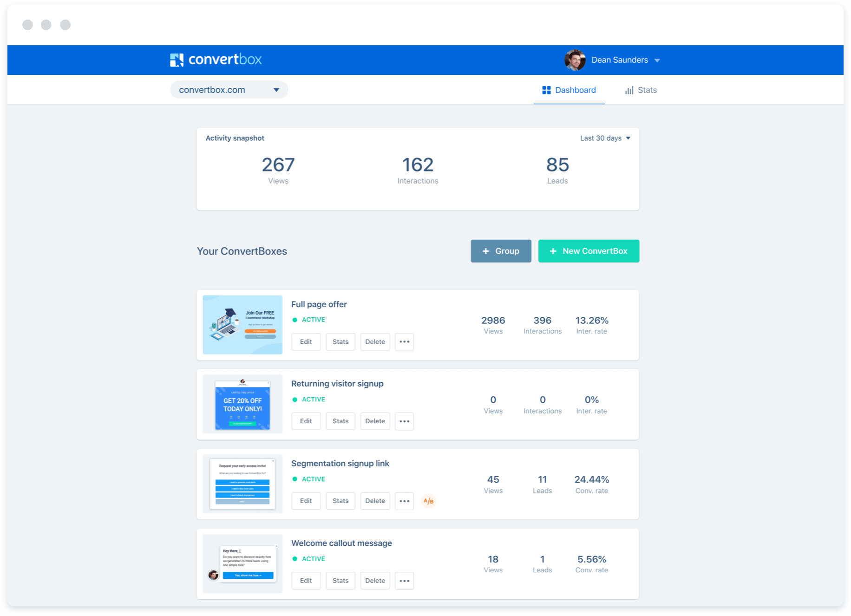851x616 pixels.
Task: View Stats for Welcome callout message
Action: pos(340,581)
